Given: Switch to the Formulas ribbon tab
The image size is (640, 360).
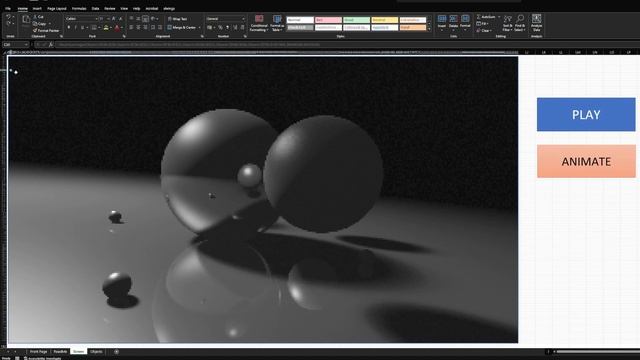Looking at the screenshot, I should (79, 9).
